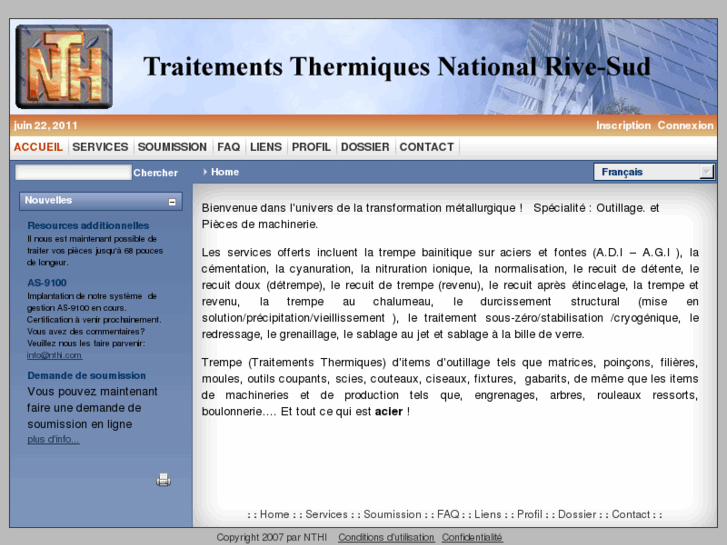Click the plus d'info... link
The width and height of the screenshot is (727, 545).
click(x=53, y=439)
